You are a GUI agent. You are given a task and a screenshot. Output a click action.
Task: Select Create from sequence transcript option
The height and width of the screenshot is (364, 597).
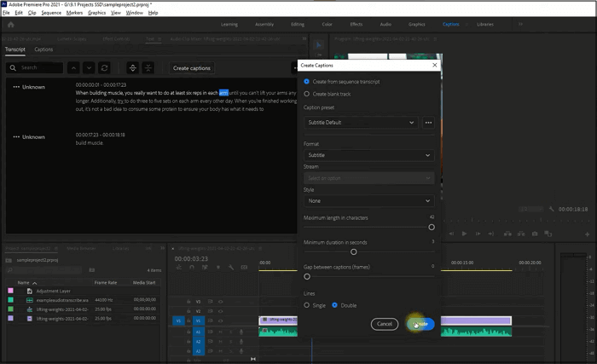[x=307, y=82]
